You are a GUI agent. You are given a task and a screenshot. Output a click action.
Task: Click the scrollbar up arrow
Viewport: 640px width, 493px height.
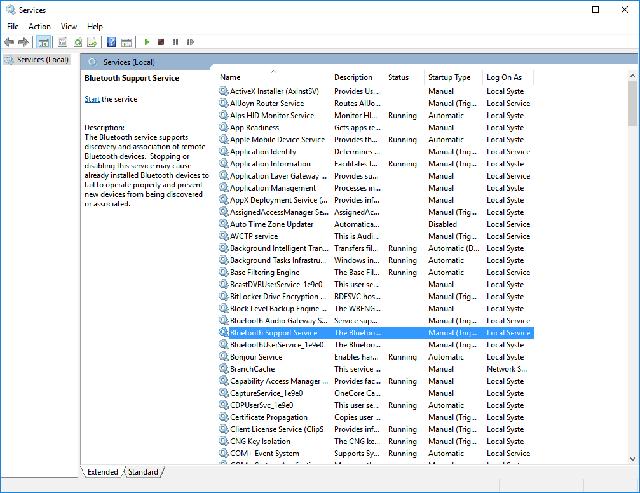(x=632, y=76)
